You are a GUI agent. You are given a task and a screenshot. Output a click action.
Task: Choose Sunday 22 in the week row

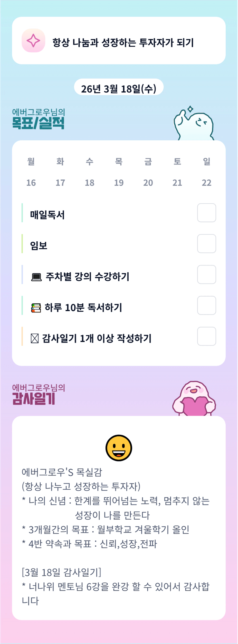pos(207,183)
